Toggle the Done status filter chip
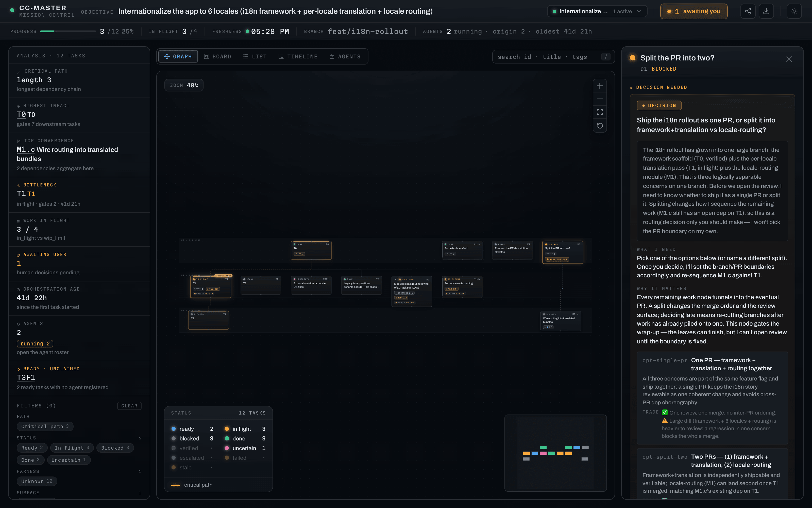Screen dimensions: 812x508 pyautogui.click(x=30, y=460)
